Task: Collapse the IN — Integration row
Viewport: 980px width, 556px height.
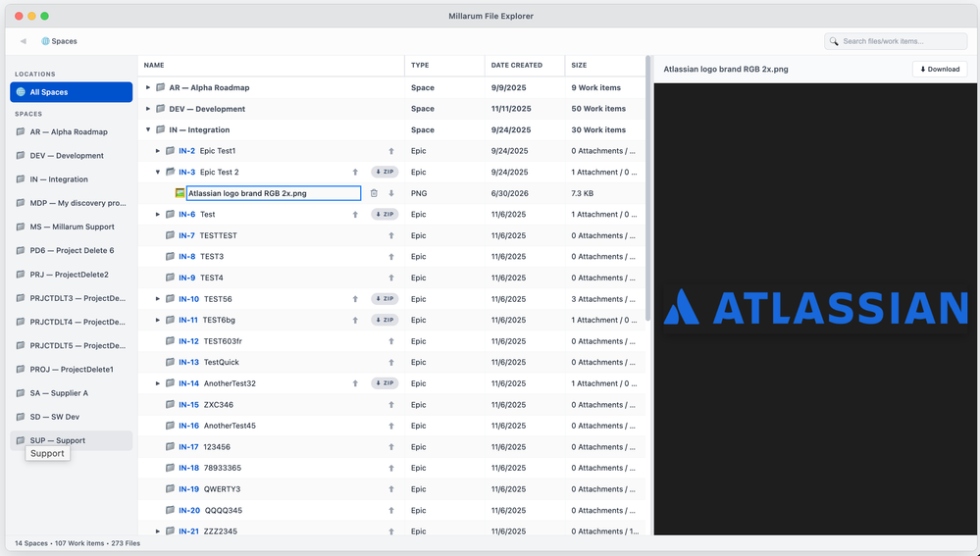Action: [148, 130]
